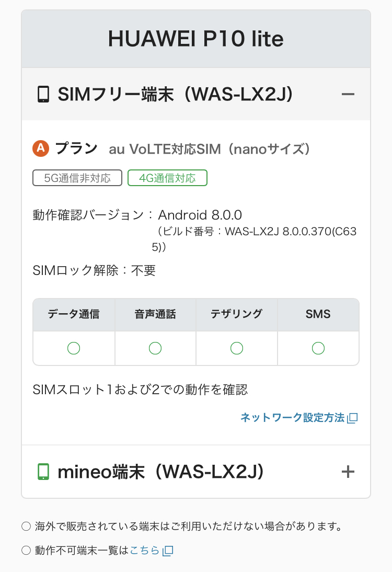Click the green circle under データ通信
Screen dimensions: 392x572
coord(74,348)
